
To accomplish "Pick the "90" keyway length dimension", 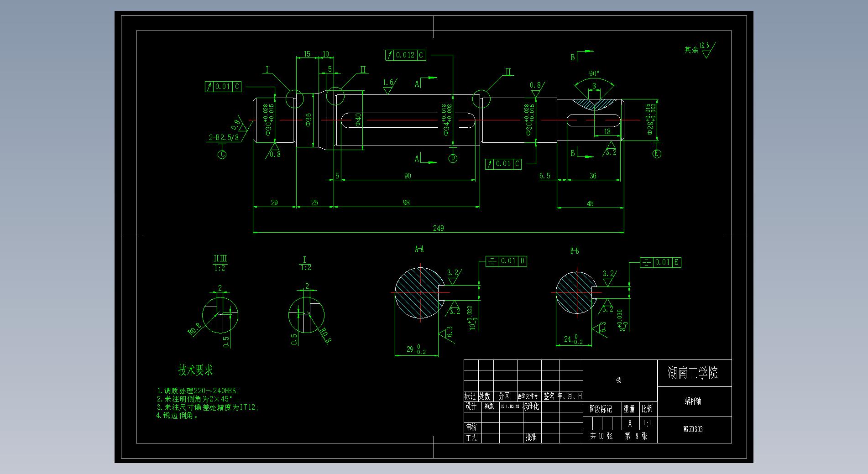I will (x=408, y=176).
